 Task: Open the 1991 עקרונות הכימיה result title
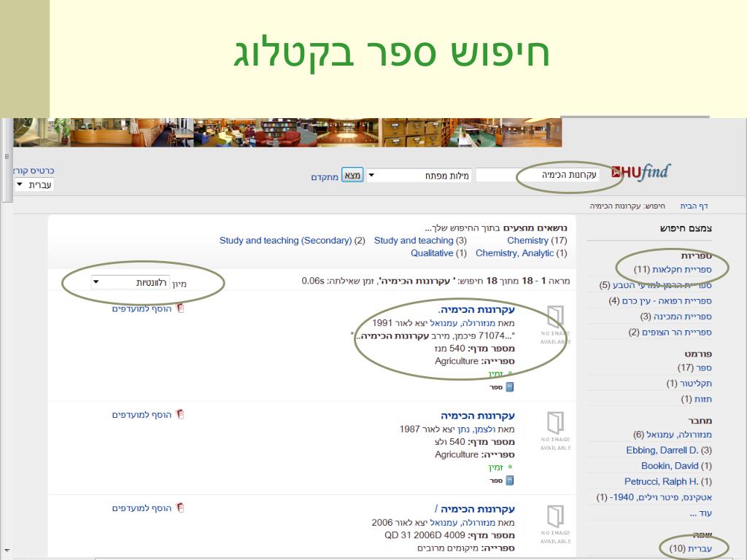click(x=476, y=310)
